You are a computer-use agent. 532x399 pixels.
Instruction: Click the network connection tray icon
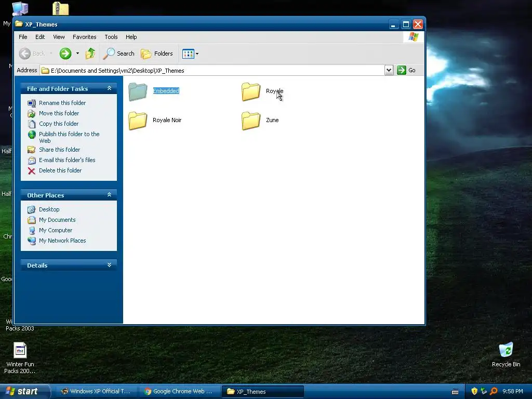pyautogui.click(x=484, y=392)
